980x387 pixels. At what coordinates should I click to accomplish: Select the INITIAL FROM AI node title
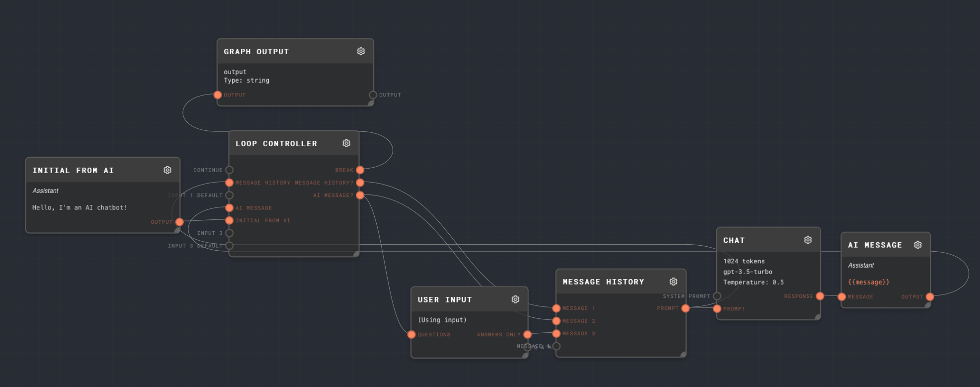[x=73, y=171]
